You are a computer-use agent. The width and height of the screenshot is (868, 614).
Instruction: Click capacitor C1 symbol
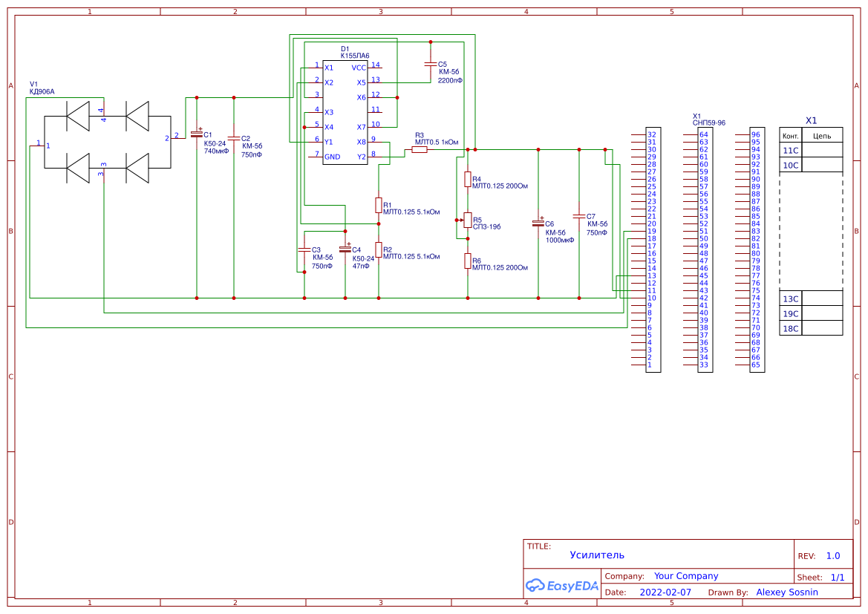pyautogui.click(x=197, y=134)
